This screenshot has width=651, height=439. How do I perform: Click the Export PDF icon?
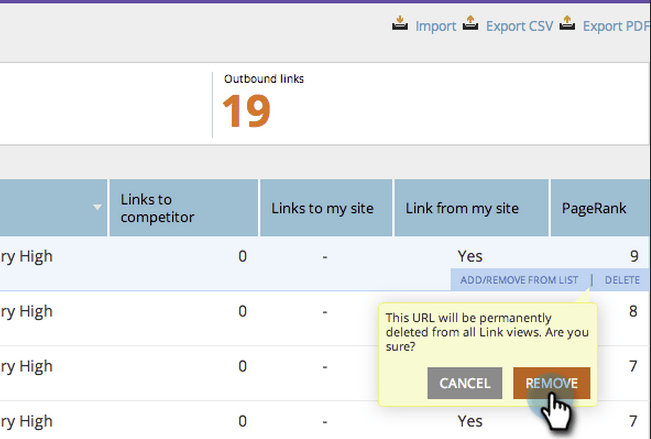(568, 23)
